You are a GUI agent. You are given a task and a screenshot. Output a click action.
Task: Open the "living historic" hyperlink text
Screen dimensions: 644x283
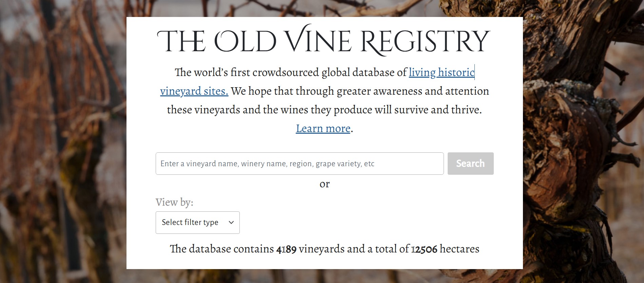(441, 73)
